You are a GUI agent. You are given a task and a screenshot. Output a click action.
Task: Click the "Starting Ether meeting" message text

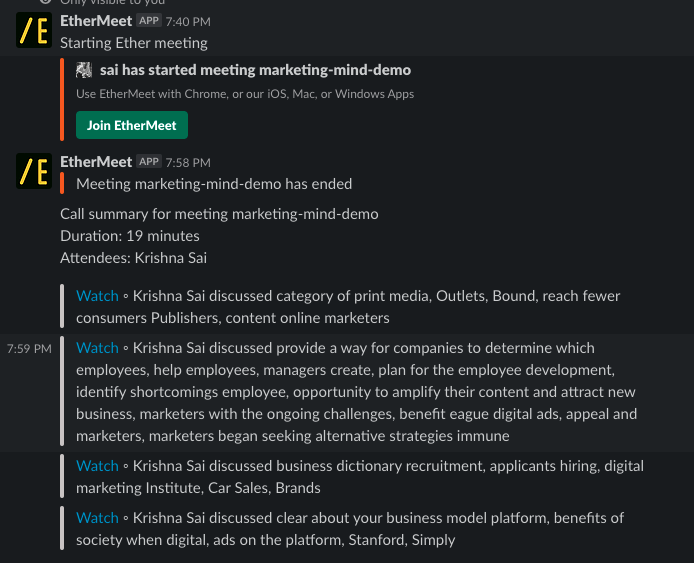[x=134, y=43]
